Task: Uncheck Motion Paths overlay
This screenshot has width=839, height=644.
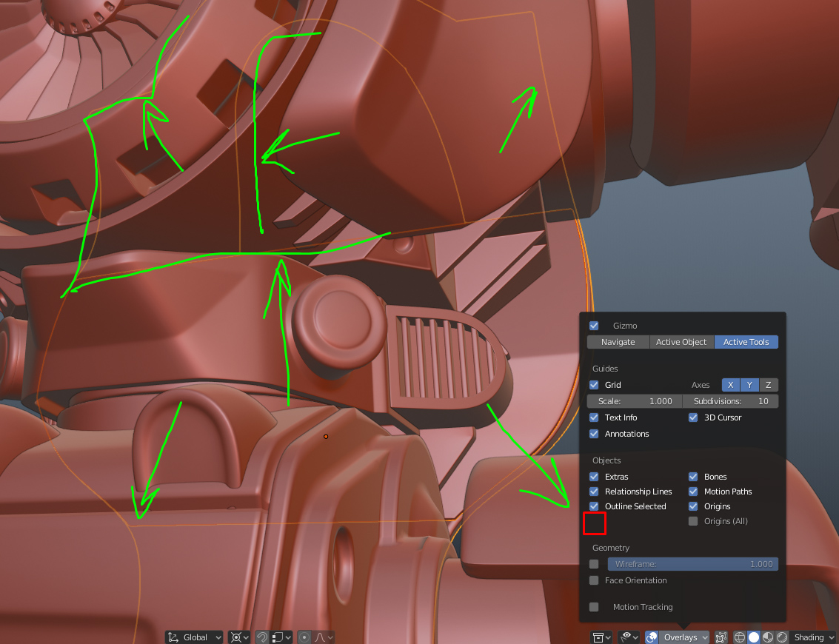Action: click(693, 491)
